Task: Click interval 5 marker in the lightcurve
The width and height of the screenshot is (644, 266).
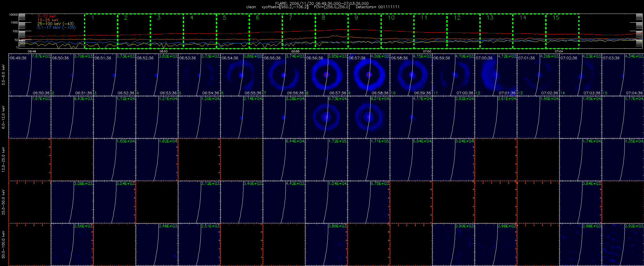Action: tap(225, 18)
